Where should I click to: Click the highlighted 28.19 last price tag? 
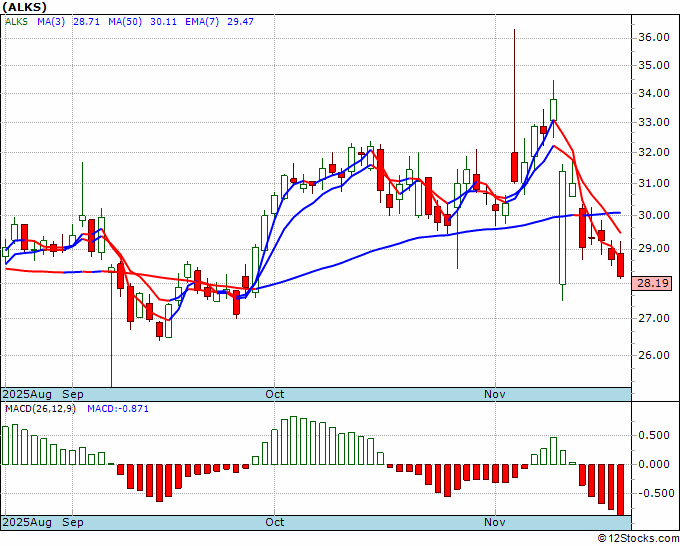tap(653, 283)
